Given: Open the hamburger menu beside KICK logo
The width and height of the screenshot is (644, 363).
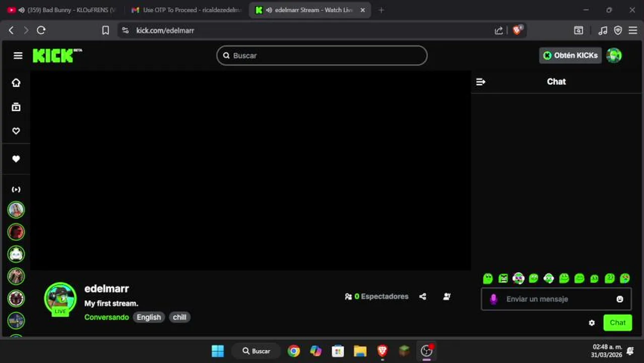Looking at the screenshot, I should 18,55.
